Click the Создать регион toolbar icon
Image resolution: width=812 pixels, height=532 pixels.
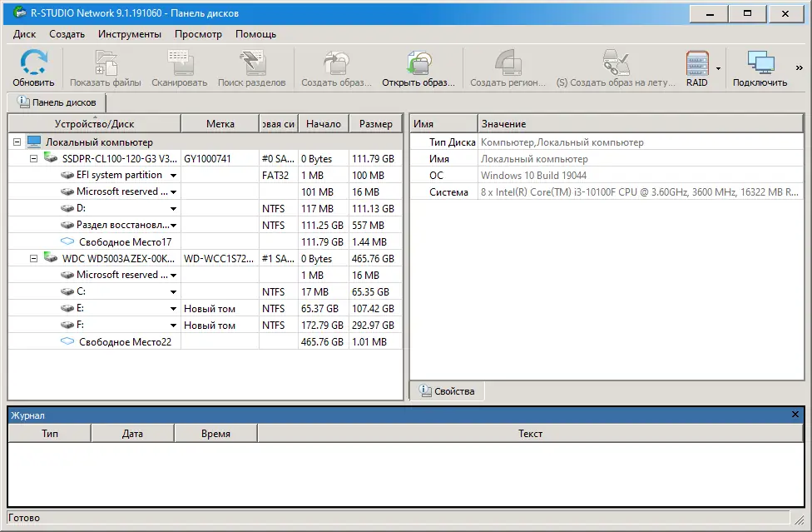click(508, 62)
